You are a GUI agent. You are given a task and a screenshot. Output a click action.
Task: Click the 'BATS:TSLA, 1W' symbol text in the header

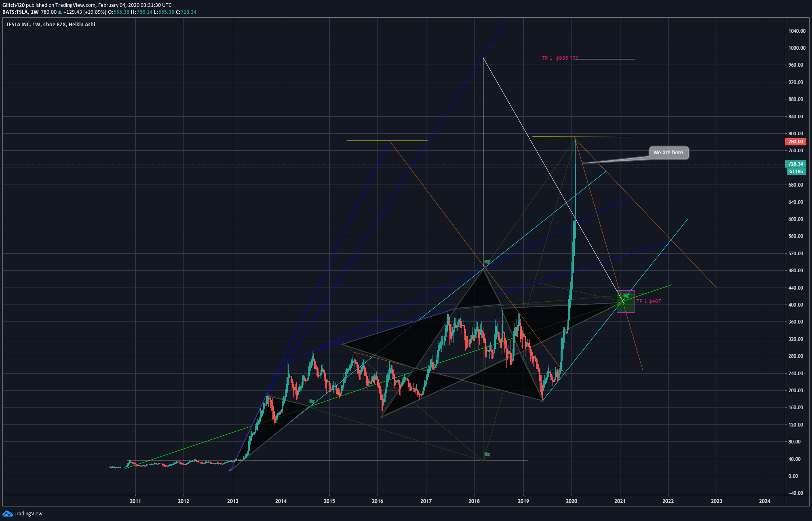pos(21,12)
